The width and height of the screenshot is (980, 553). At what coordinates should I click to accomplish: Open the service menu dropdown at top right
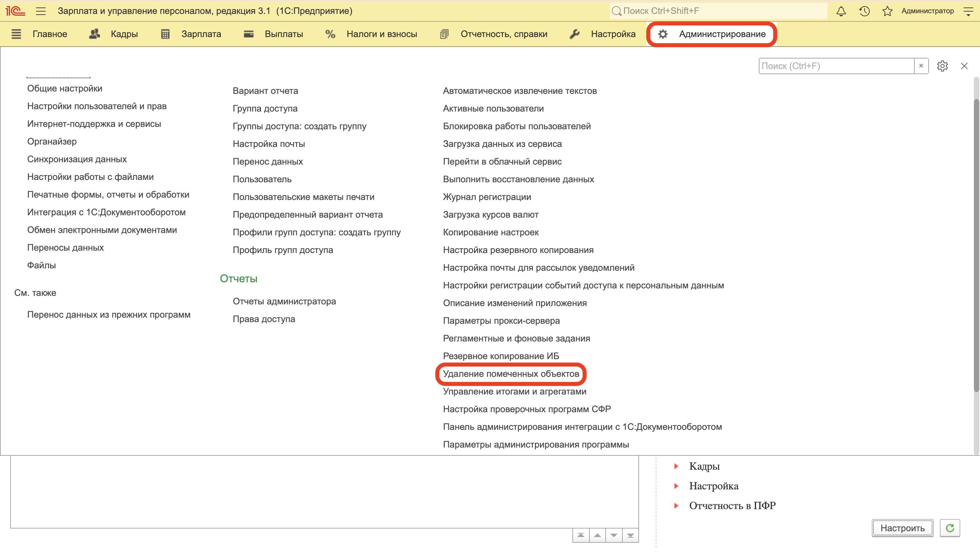click(x=968, y=11)
